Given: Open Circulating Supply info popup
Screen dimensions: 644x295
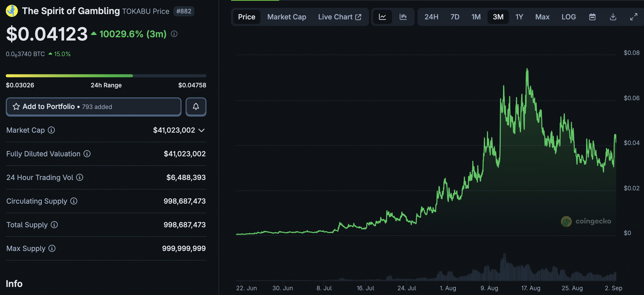Looking at the screenshot, I should coord(74,201).
